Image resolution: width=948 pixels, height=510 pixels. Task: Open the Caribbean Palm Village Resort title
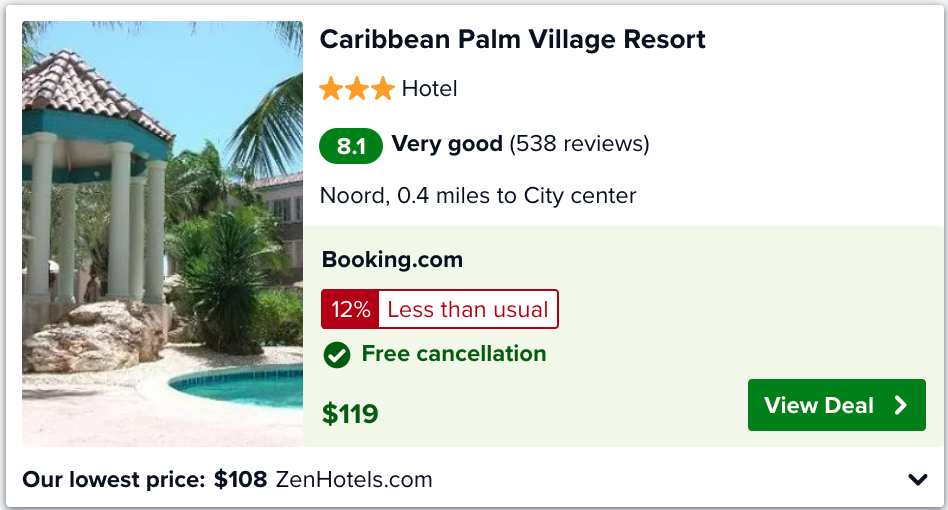click(x=512, y=40)
